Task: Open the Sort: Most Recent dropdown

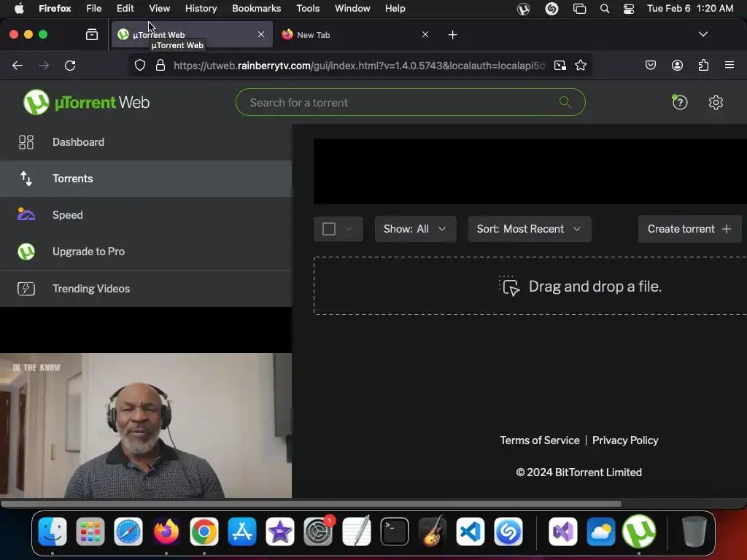Action: coord(530,229)
